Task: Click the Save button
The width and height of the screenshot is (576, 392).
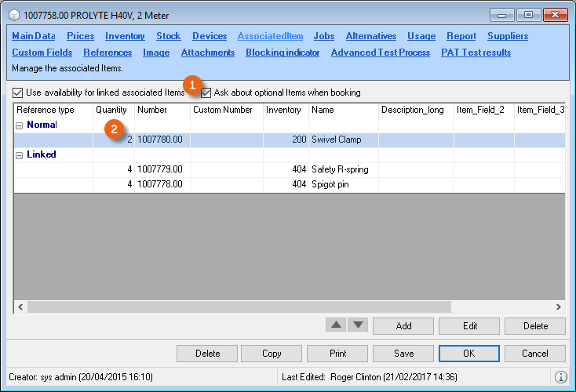Action: pyautogui.click(x=403, y=354)
